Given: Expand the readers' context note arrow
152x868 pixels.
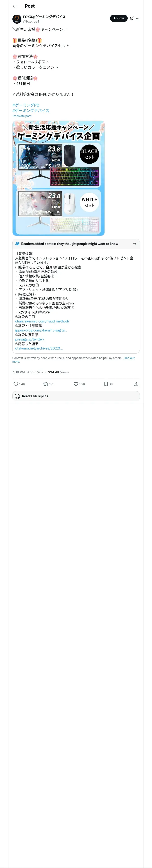Looking at the screenshot, I should pyautogui.click(x=134, y=244).
